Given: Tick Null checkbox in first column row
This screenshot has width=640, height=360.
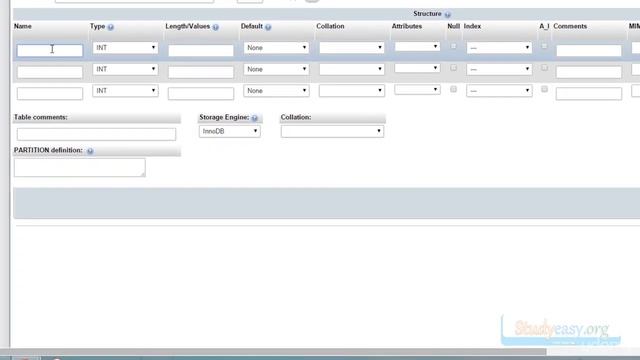Looking at the screenshot, I should pos(453,46).
